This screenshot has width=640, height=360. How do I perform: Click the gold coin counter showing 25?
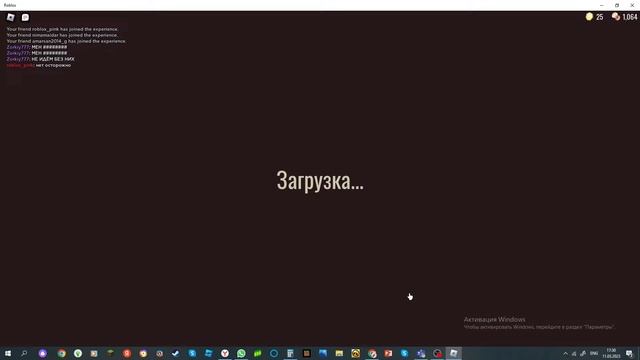coord(594,17)
